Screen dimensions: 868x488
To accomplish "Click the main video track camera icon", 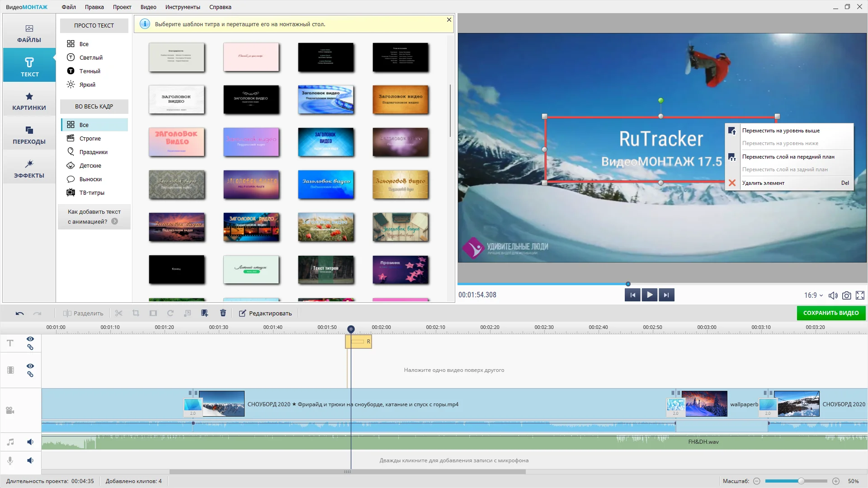I will [x=10, y=411].
